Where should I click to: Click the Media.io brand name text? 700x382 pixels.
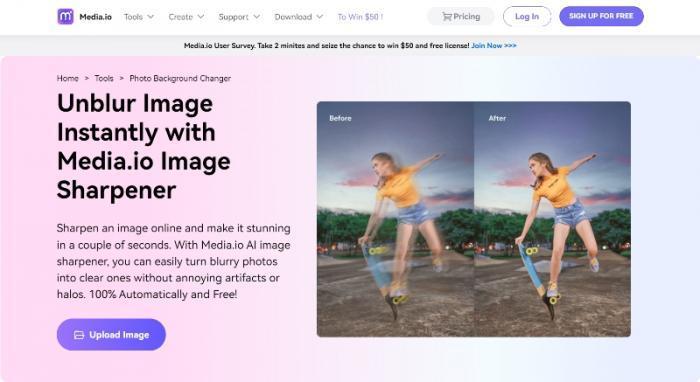[x=96, y=17]
